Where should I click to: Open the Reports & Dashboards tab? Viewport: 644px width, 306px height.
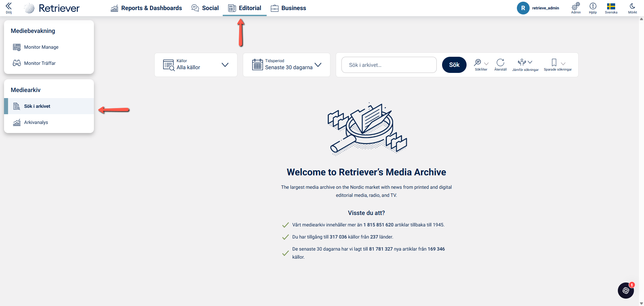[146, 8]
